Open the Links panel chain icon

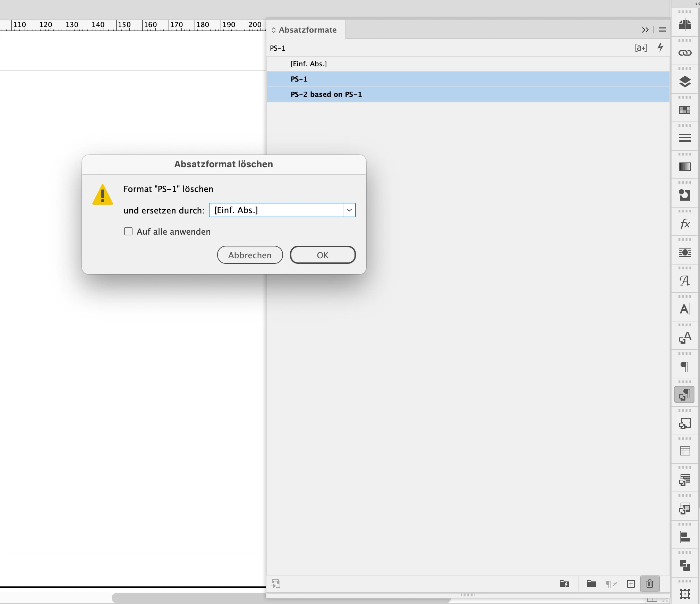coord(685,53)
